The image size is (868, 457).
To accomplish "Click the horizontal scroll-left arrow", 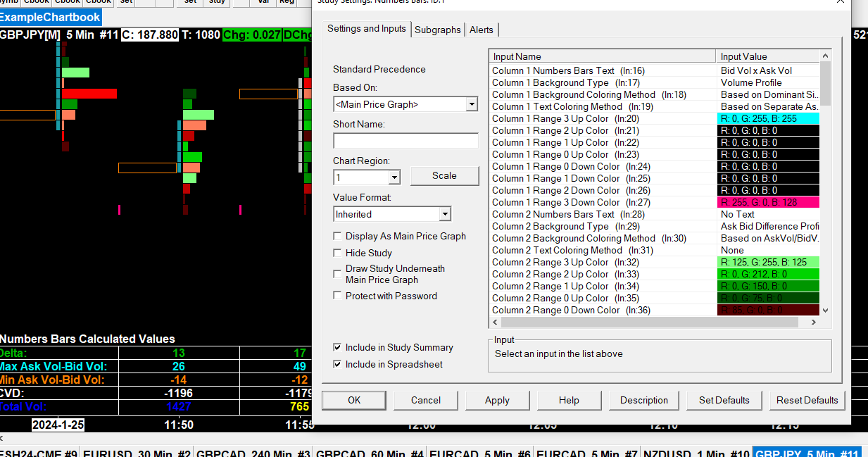I will point(495,322).
